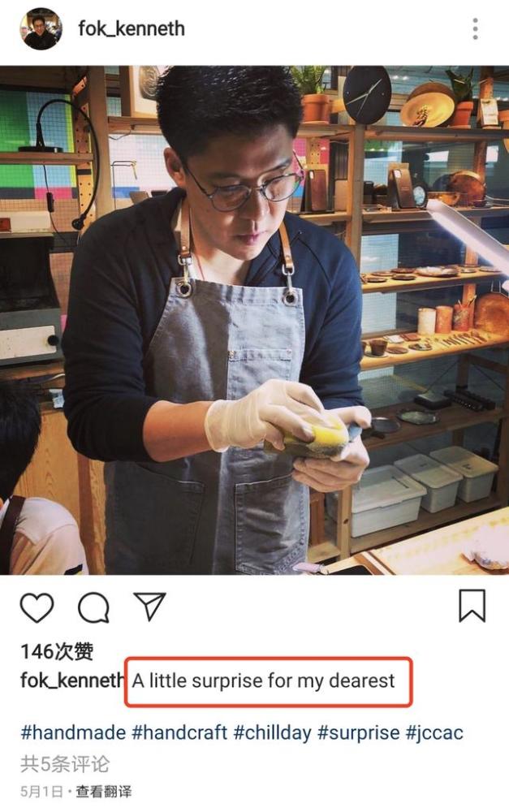Share post via paper plane icon
Image resolution: width=509 pixels, height=812 pixels.
coord(149,606)
